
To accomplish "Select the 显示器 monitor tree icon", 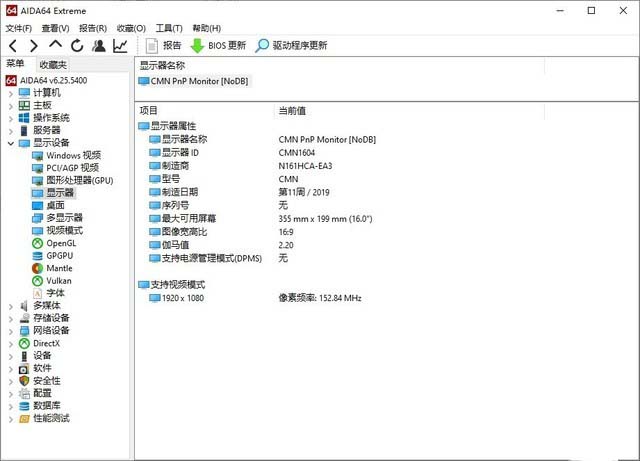I will 38,193.
